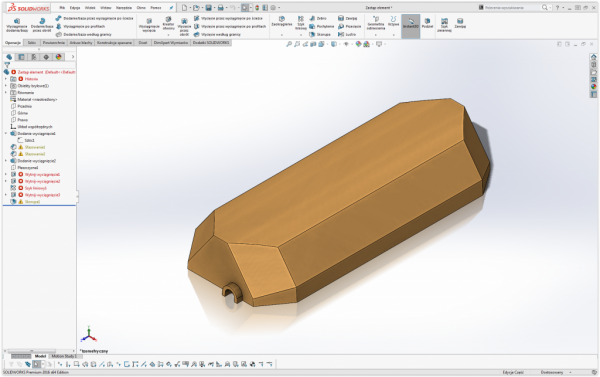Switch to the Powierzchnie tab
This screenshot has height=377, width=600.
tap(54, 43)
